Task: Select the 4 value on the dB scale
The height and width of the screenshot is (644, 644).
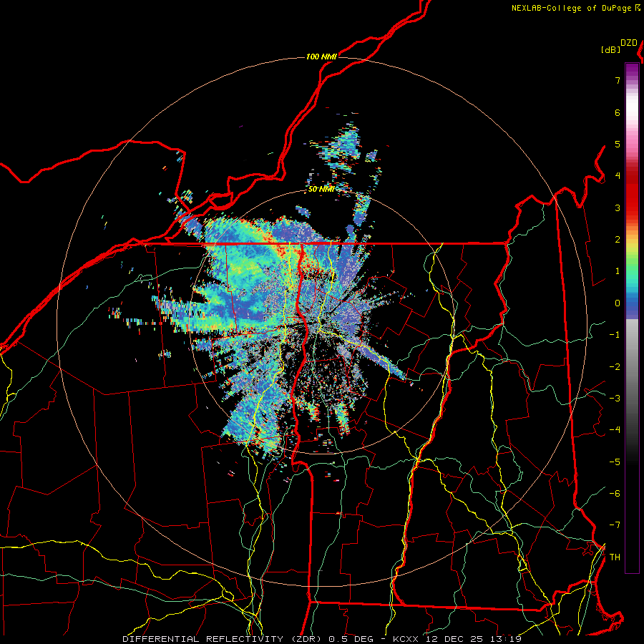Action: [618, 176]
